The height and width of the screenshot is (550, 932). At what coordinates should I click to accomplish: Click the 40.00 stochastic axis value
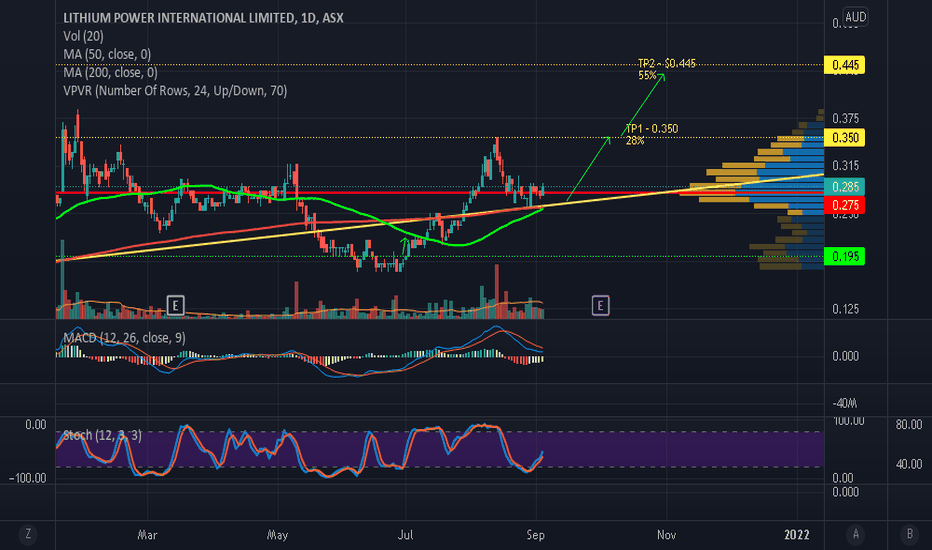pos(909,464)
